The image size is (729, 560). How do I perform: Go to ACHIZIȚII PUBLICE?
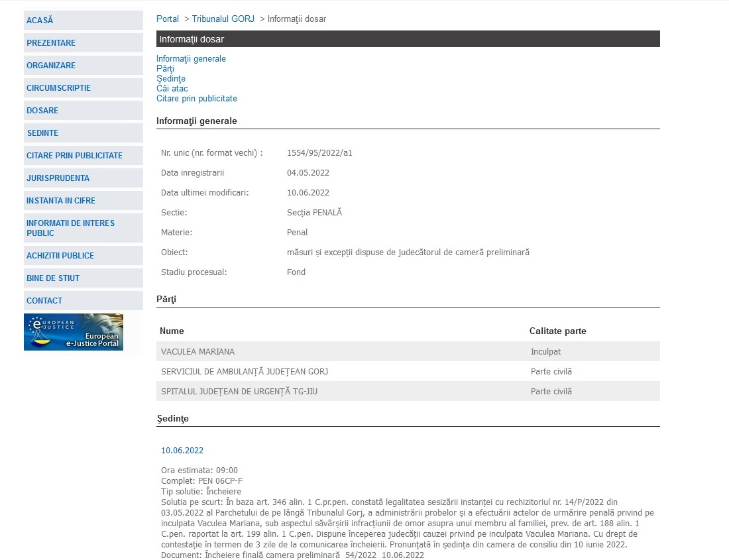pyautogui.click(x=60, y=256)
